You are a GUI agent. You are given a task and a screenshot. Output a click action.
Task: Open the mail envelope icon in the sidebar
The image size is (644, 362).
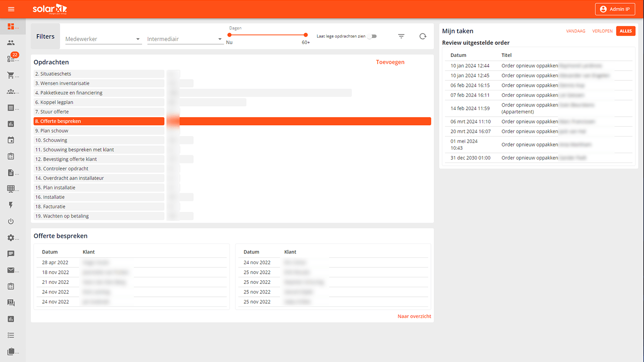pos(11,270)
